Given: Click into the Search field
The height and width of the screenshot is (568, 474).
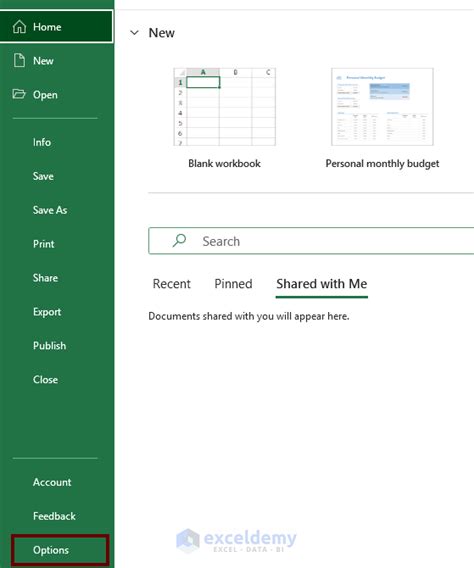Looking at the screenshot, I should click(311, 241).
